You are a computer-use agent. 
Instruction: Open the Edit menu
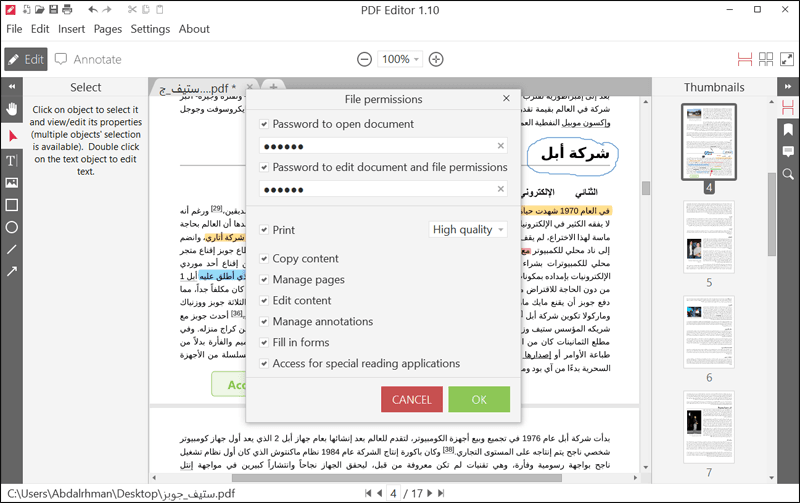click(x=40, y=29)
